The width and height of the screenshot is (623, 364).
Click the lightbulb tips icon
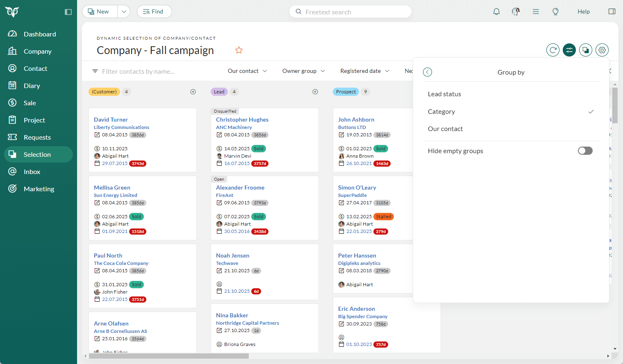click(x=555, y=11)
